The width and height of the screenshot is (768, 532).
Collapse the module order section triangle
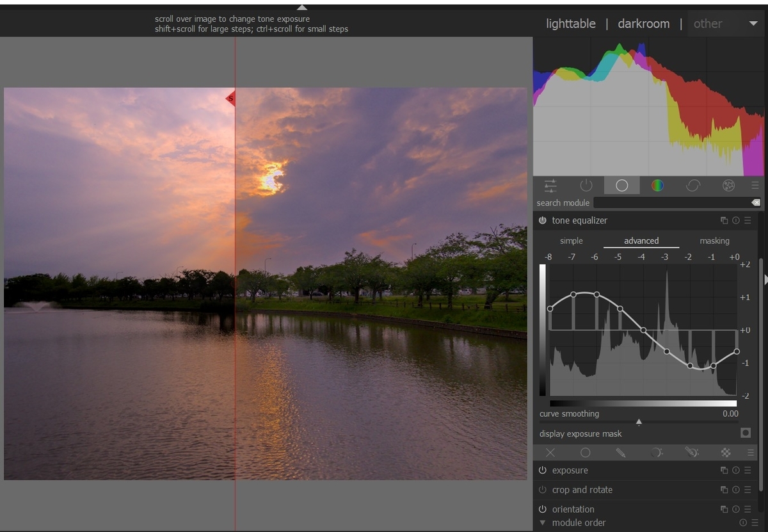click(542, 522)
